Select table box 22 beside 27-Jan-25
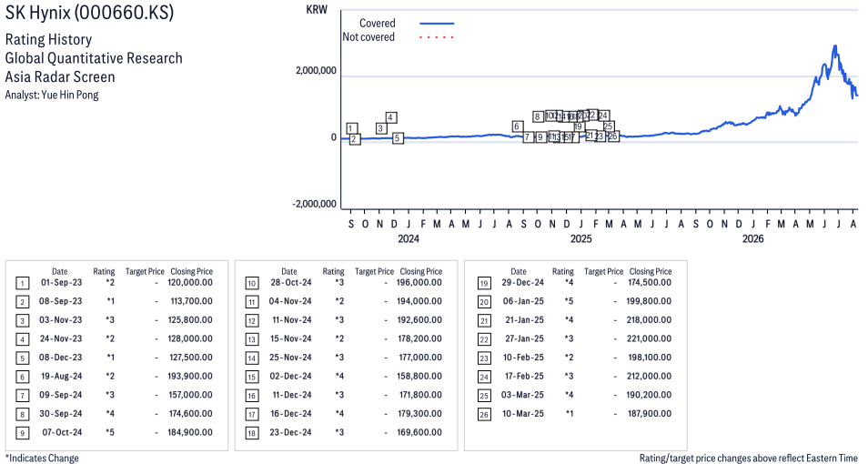This screenshot has height=464, width=868. 484,339
